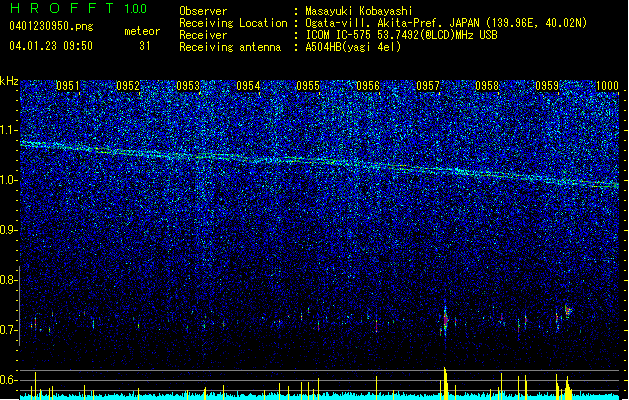Click the 0951 time marker

tap(68, 86)
